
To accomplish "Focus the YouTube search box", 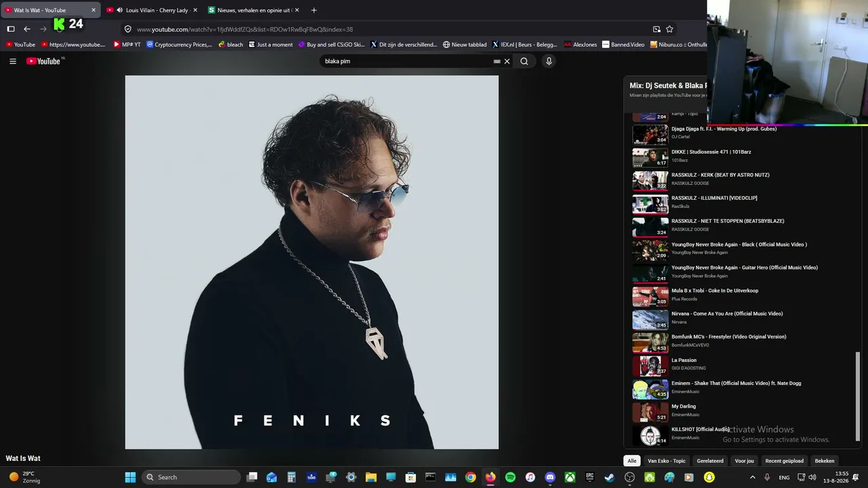I will pos(407,61).
